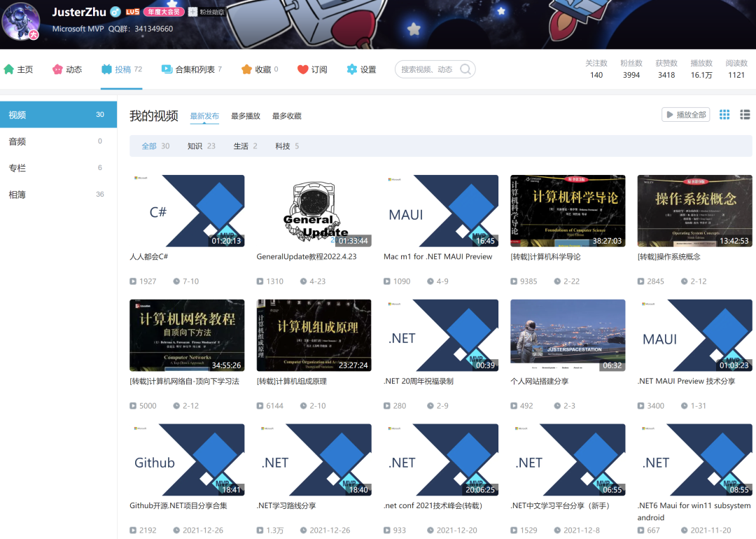Viewport: 756px width, 539px height.
Task: Open title GeneralUpdate教程2022.4.23
Action: tap(307, 256)
